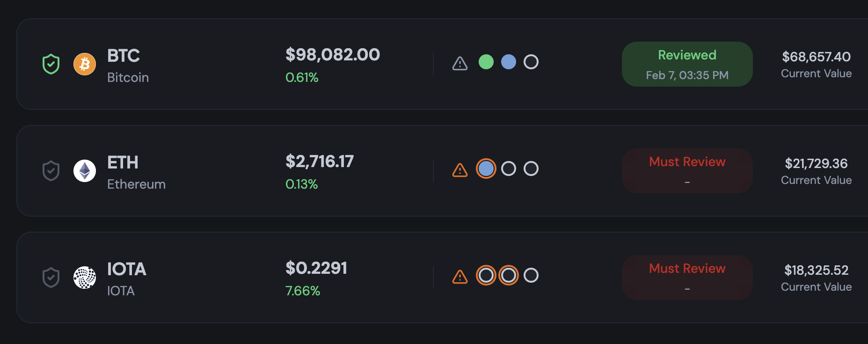Click the IOTA 7.66% change figure
This screenshot has width=868, height=344.
point(303,291)
